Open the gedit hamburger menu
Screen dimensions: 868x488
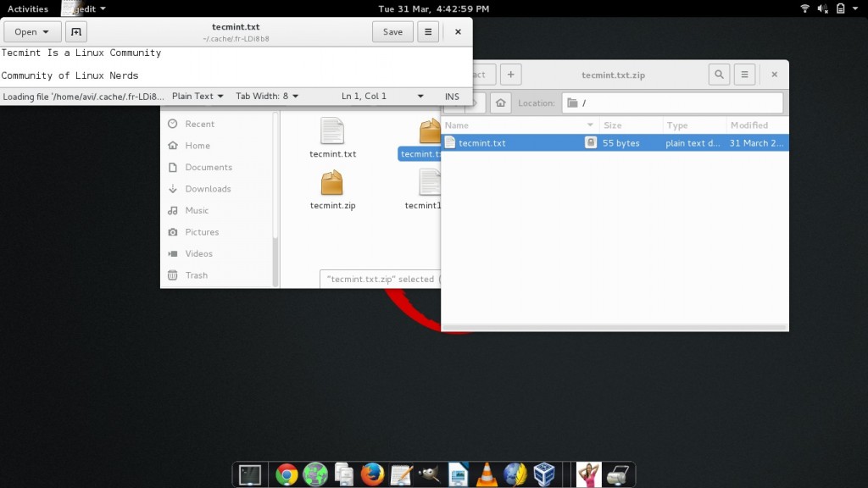(428, 32)
